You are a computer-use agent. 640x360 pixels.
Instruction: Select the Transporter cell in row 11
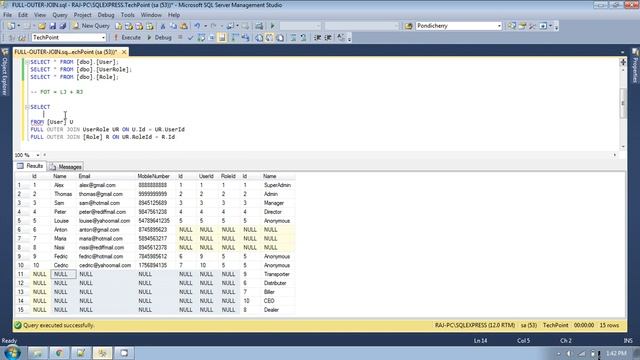[x=278, y=274]
